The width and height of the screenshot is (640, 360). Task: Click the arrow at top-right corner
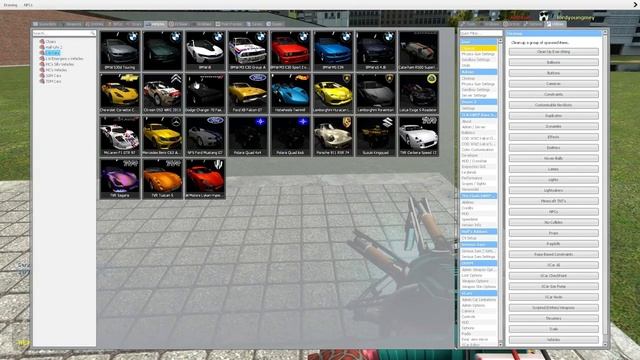click(636, 4)
